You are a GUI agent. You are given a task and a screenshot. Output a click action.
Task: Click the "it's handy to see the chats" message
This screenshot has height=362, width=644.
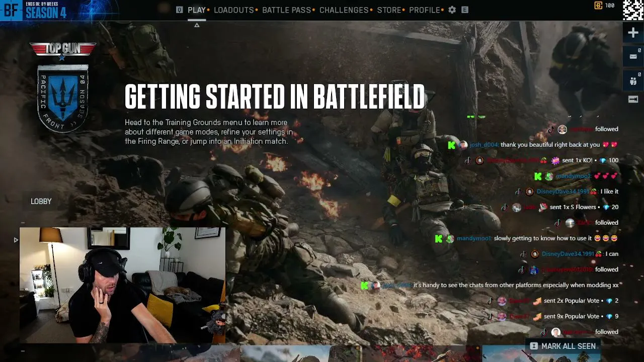pos(516,285)
